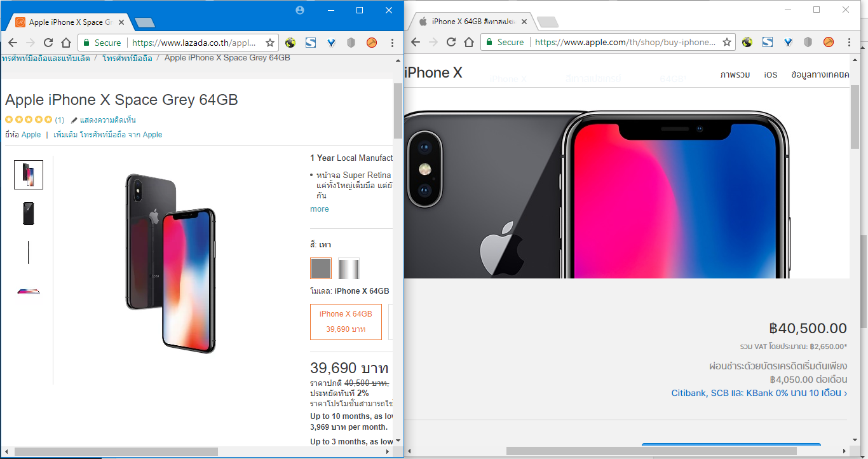Image resolution: width=868 pixels, height=459 pixels.
Task: Click the blue V extension icon in Lazada window
Action: (x=331, y=43)
